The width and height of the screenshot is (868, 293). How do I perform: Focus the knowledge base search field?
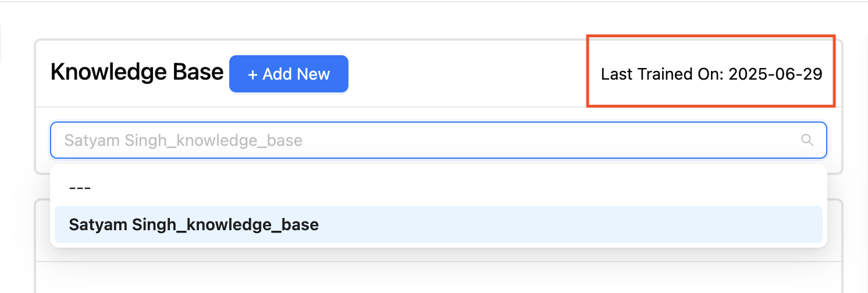(x=439, y=140)
